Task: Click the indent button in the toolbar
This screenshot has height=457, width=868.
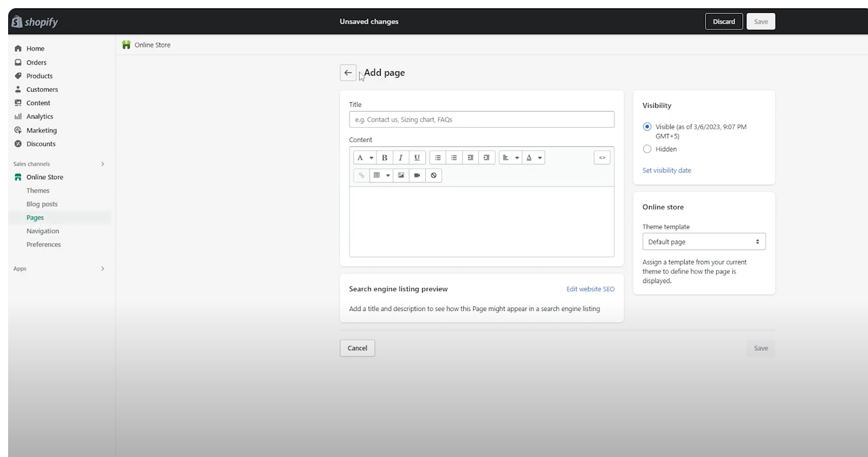Action: click(x=487, y=158)
